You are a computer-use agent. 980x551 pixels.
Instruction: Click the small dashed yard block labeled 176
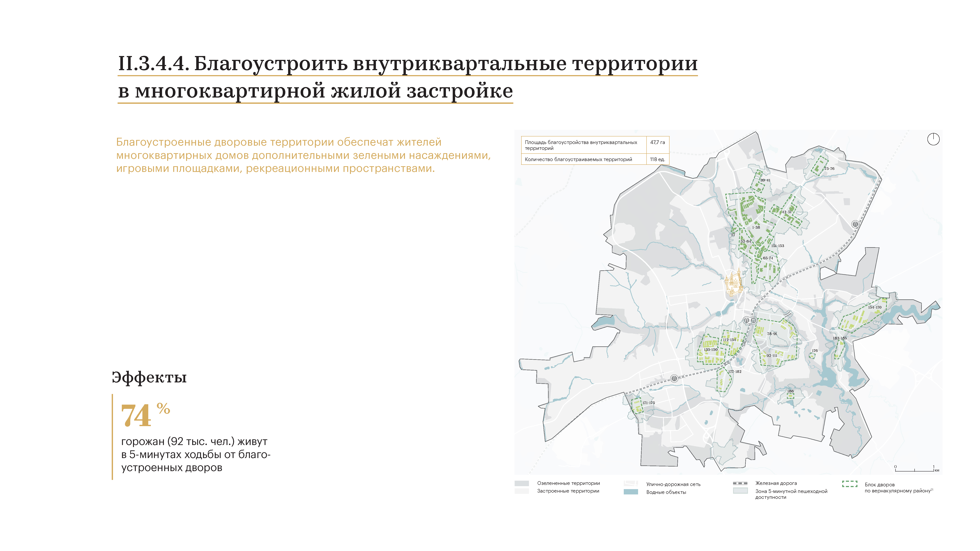coord(812,356)
